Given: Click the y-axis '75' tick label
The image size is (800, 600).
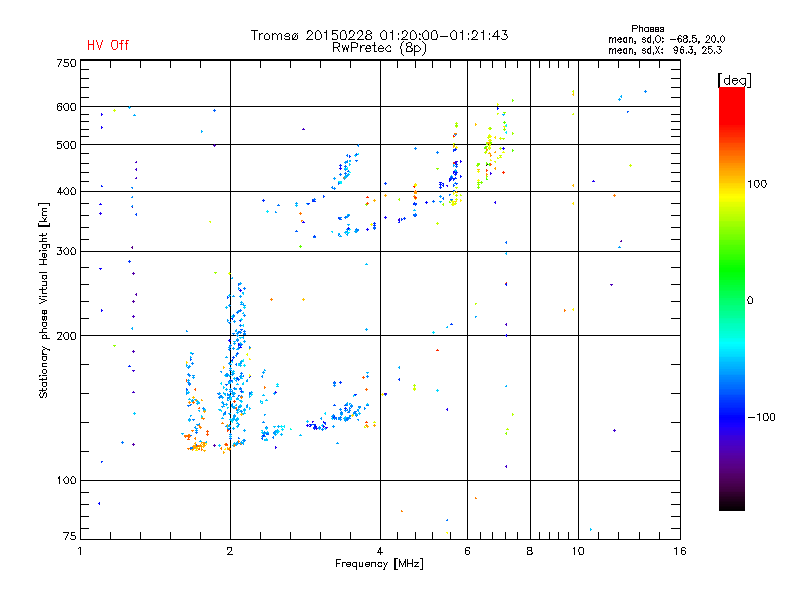Looking at the screenshot, I should (x=70, y=536).
